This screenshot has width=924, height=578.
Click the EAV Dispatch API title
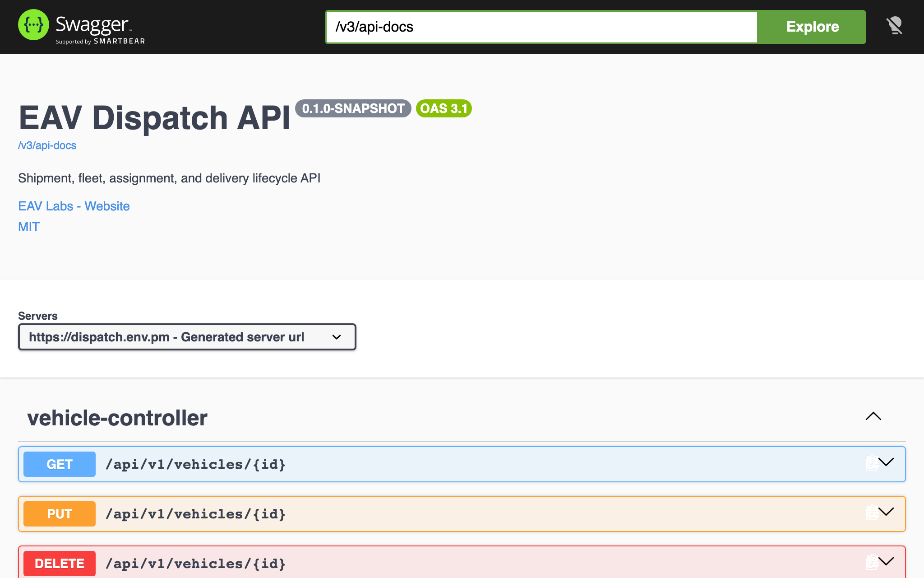tap(154, 118)
